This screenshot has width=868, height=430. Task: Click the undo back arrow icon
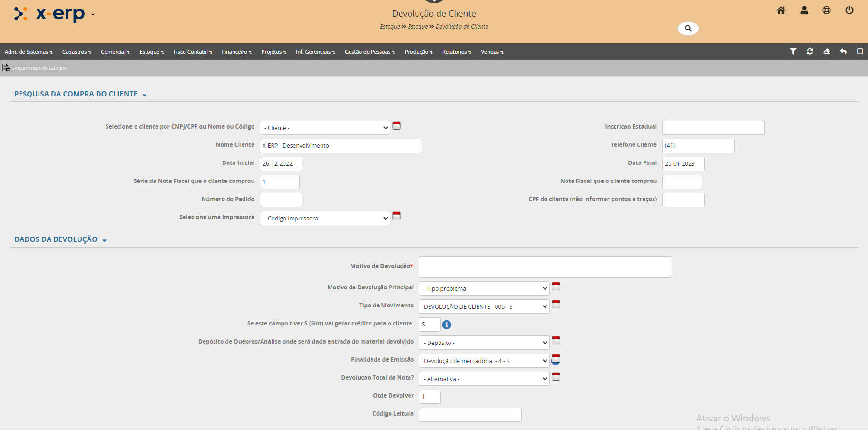[843, 51]
